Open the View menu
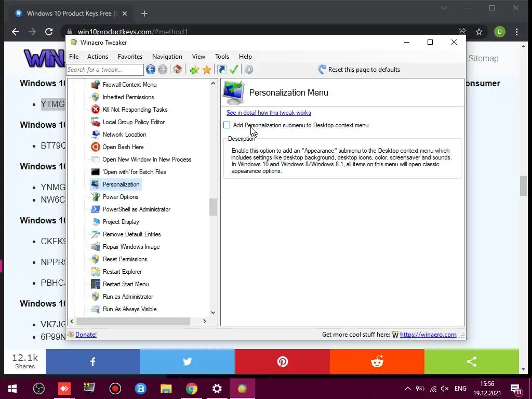Screen dimensions: 532x399 coord(198,57)
